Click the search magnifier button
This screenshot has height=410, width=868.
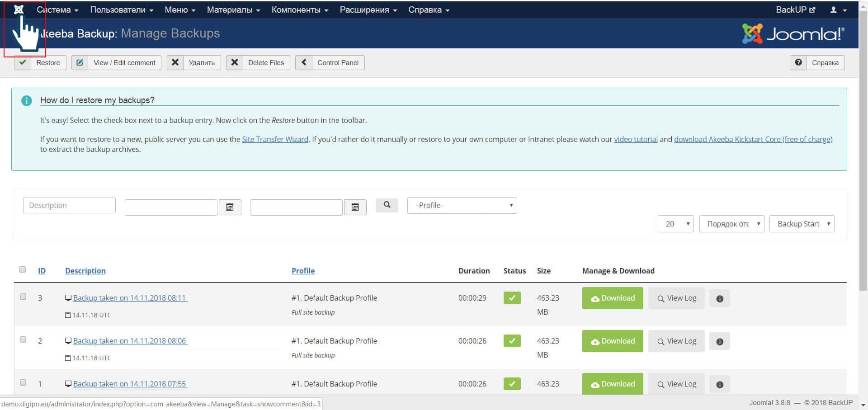click(387, 205)
